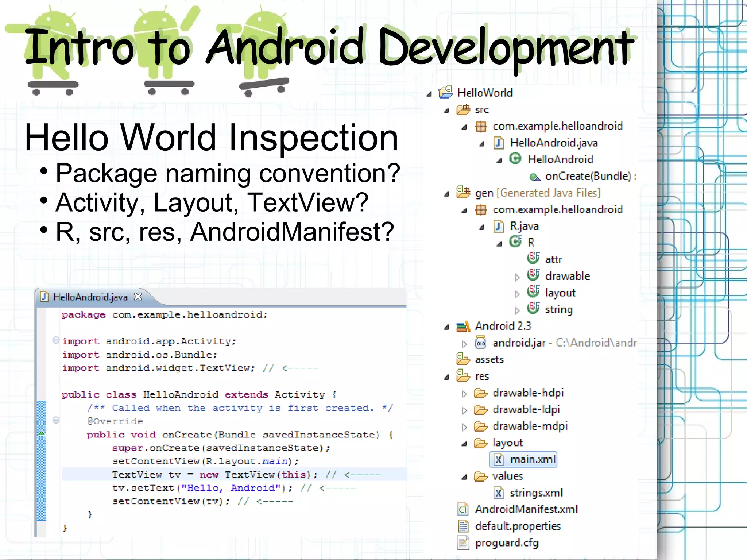Click the HelloWorld project icon
This screenshot has height=560, width=747.
click(445, 93)
